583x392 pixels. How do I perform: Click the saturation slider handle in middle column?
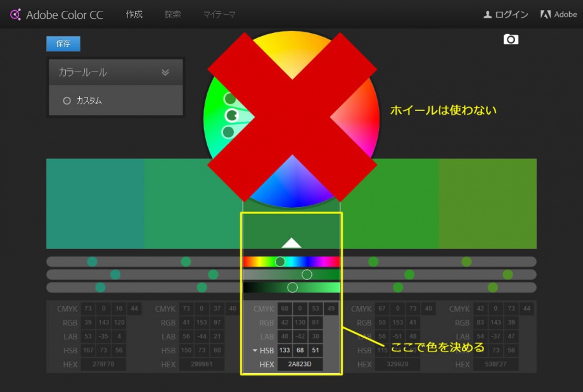pos(307,274)
